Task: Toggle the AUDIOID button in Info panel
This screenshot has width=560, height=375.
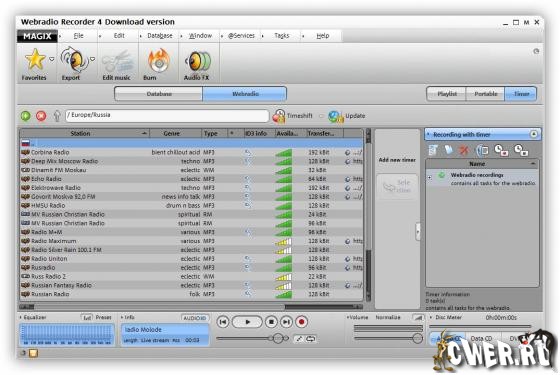Action: point(194,318)
